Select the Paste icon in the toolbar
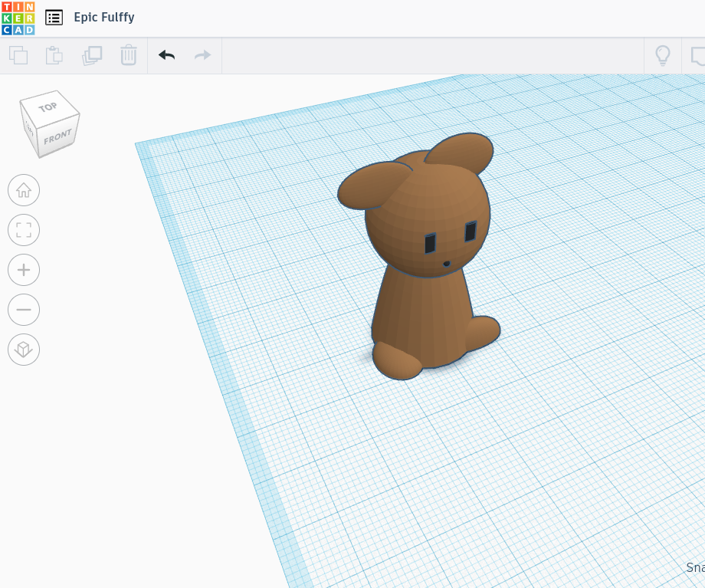Screen dimensions: 705x588 pyautogui.click(x=54, y=55)
